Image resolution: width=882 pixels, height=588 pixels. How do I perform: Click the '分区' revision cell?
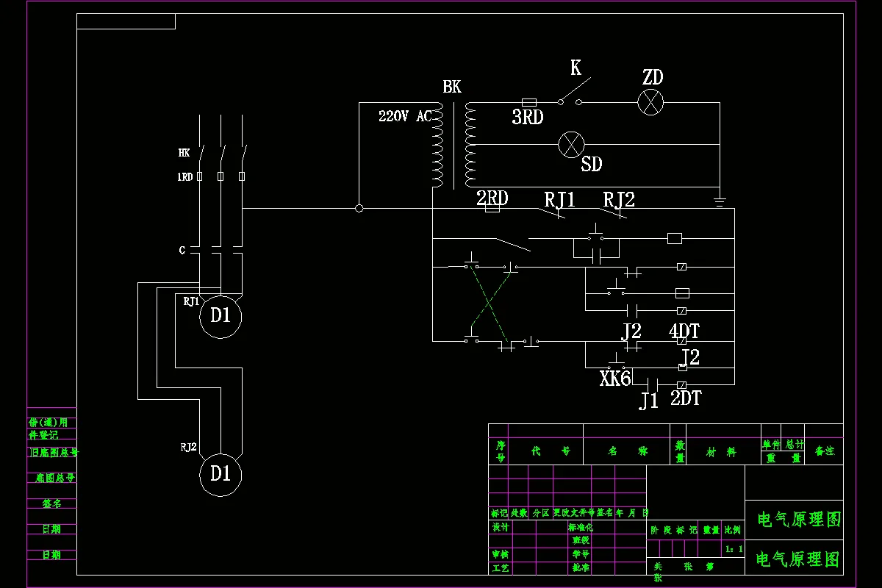point(541,512)
